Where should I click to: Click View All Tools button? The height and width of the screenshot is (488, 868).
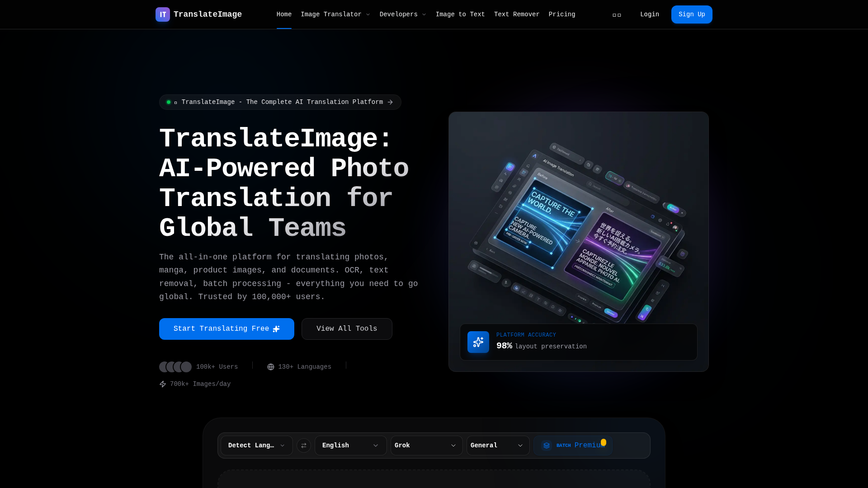[347, 329]
